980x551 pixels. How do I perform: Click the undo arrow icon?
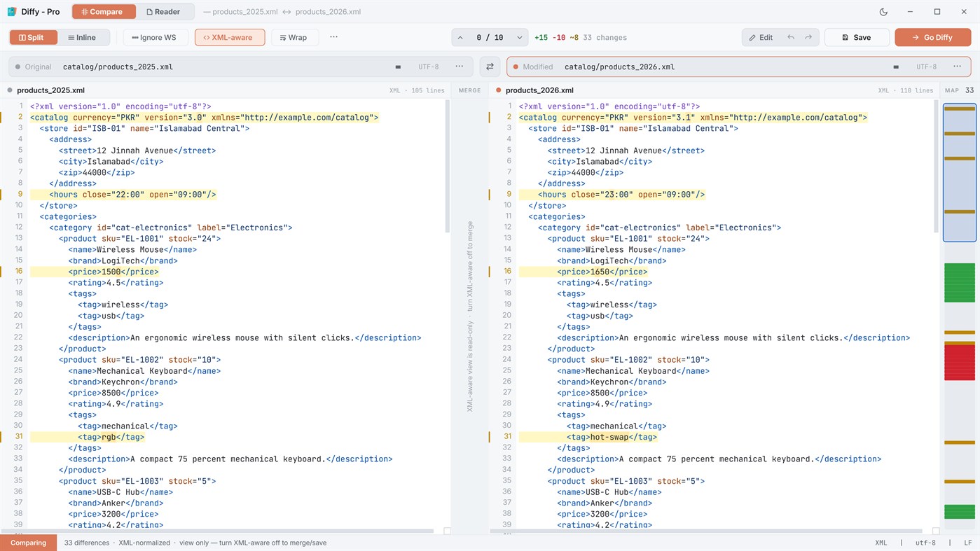[x=791, y=37]
